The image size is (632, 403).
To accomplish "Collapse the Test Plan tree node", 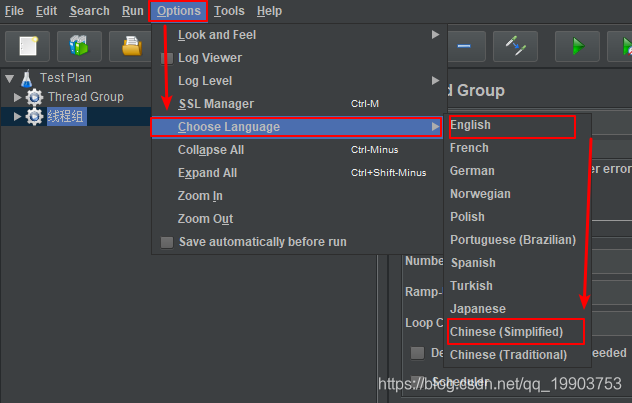I will pos(10,78).
